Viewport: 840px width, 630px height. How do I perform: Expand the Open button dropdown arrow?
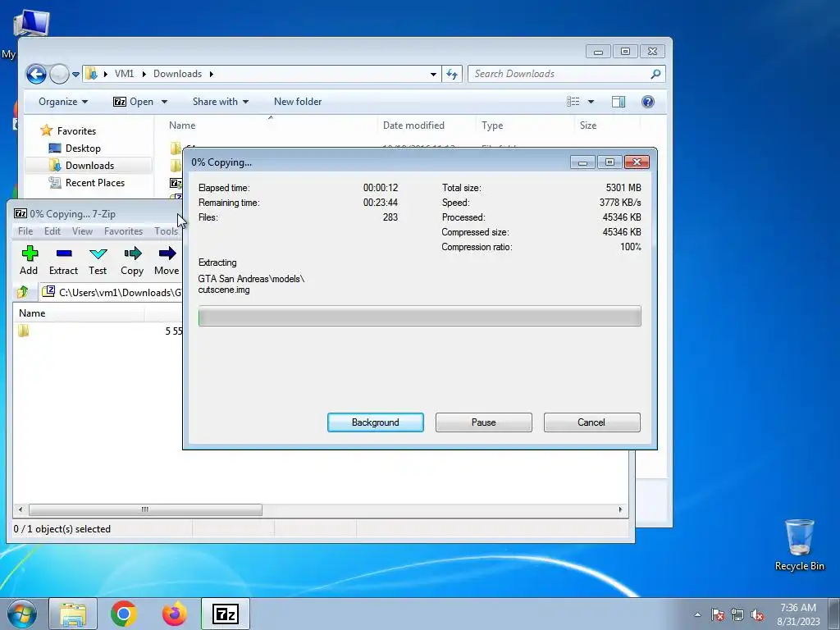point(164,102)
